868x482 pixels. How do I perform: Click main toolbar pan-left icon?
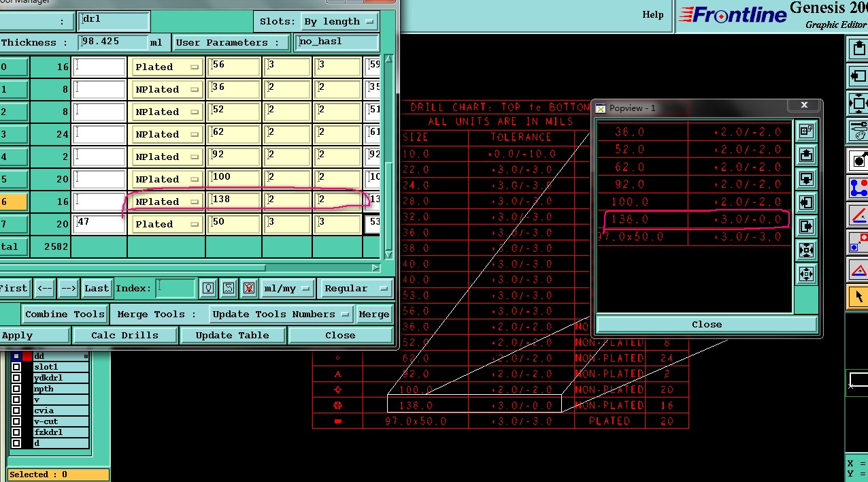(858, 76)
